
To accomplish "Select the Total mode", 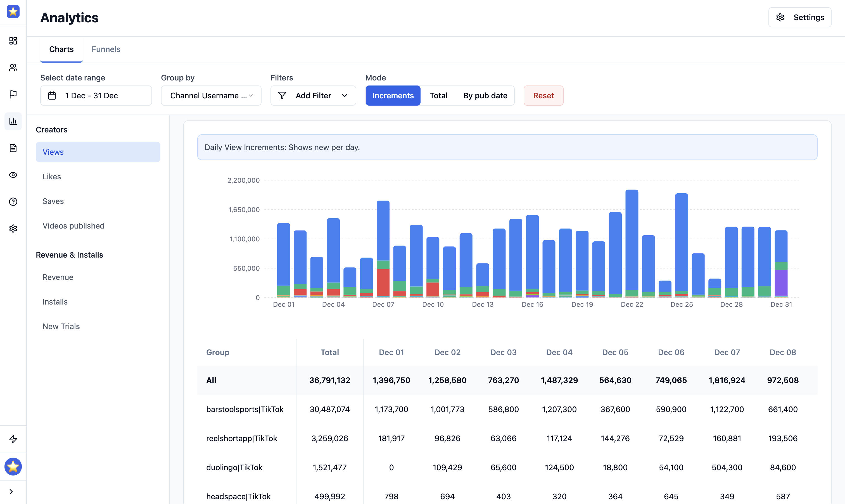I will tap(438, 96).
